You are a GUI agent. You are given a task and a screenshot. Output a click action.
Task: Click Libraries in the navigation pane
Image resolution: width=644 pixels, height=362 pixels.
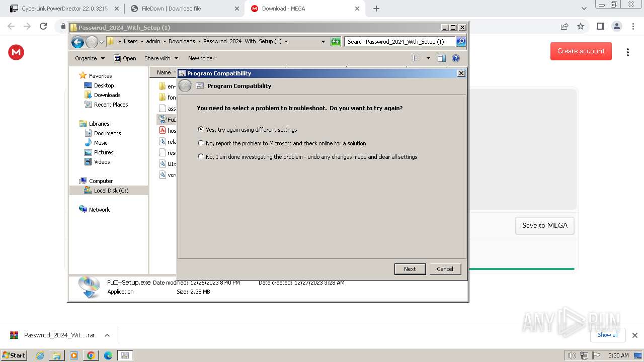99,124
